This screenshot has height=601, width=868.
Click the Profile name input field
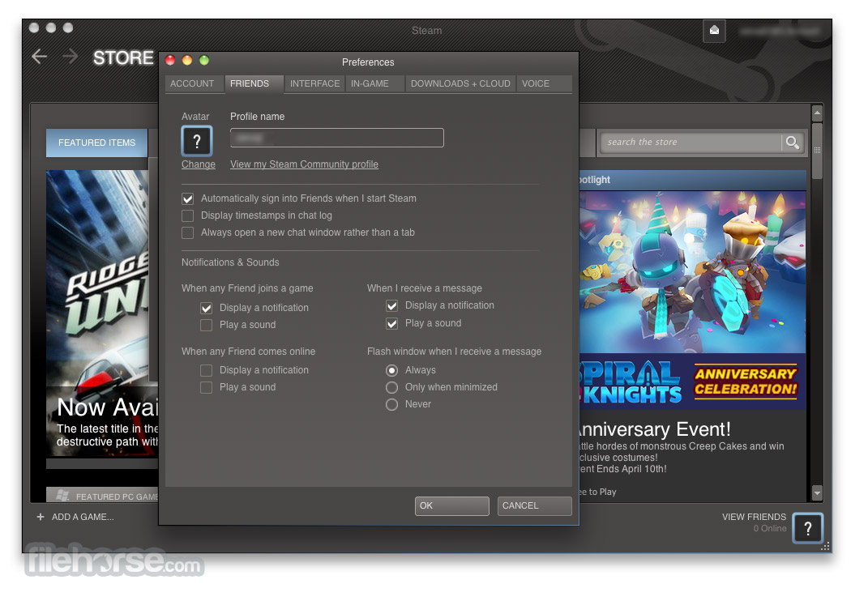pyautogui.click(x=336, y=138)
